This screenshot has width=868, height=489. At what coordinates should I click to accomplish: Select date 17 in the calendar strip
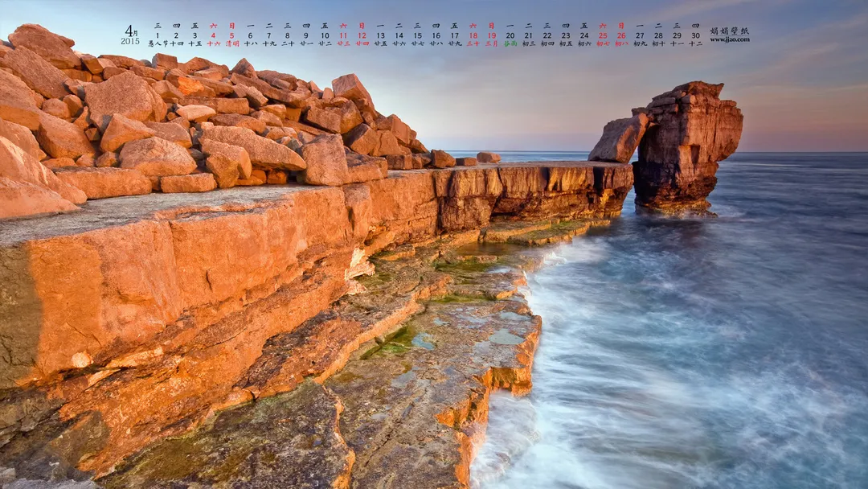[x=454, y=35]
